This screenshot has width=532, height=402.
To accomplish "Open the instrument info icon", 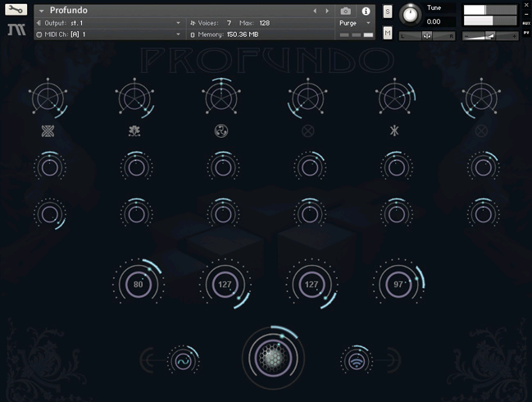I will (366, 11).
